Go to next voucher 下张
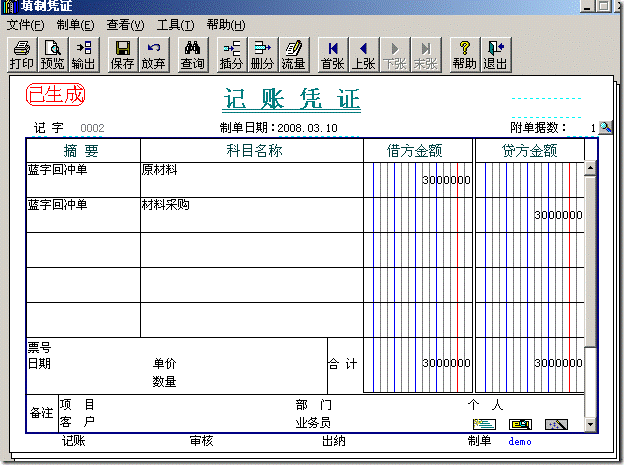 [395, 55]
